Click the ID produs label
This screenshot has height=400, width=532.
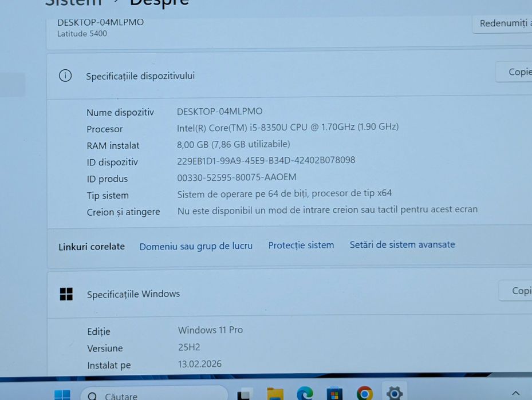tap(107, 179)
